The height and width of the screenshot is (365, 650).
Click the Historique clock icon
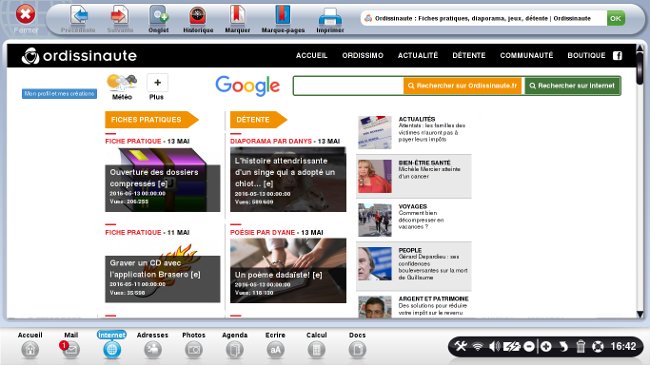198,16
